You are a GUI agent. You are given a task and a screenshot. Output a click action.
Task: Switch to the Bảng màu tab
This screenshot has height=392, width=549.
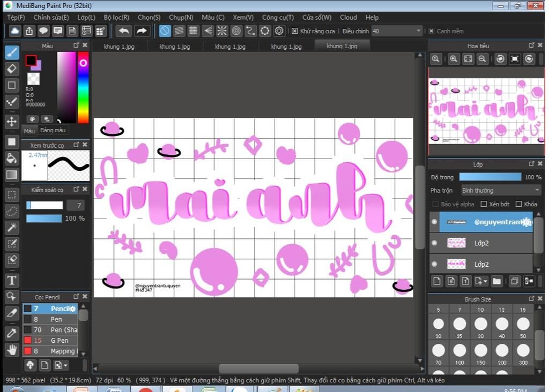[x=53, y=130]
